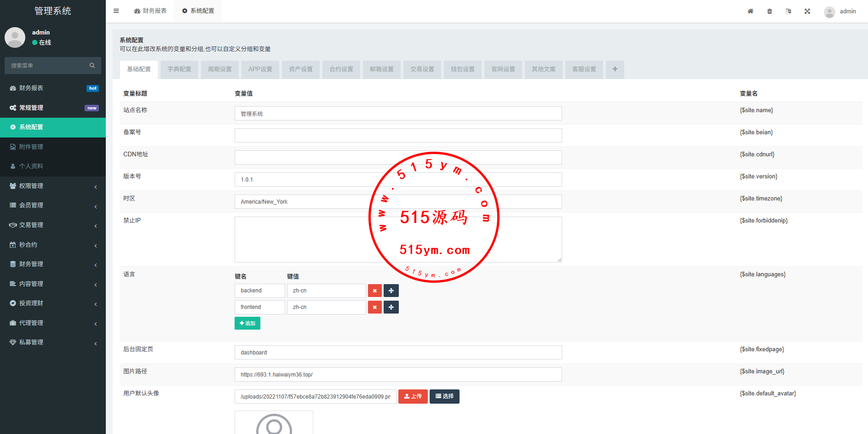Viewport: 868px width, 434px height.
Task: Click the search icon in sidebar
Action: (x=92, y=66)
